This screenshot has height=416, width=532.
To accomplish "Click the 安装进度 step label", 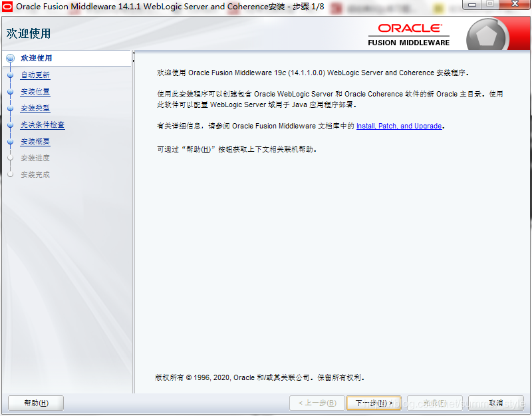I will point(35,158).
